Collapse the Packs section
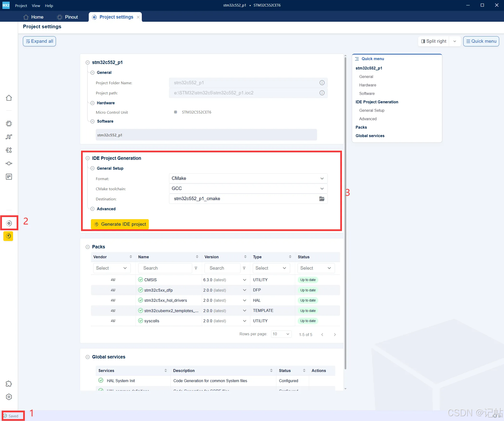The width and height of the screenshot is (504, 421). point(88,247)
